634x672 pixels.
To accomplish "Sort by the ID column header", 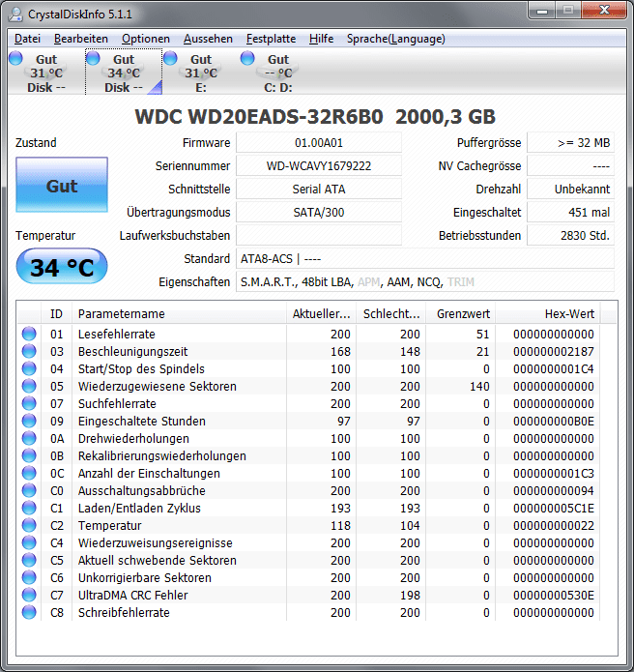I will [x=57, y=313].
